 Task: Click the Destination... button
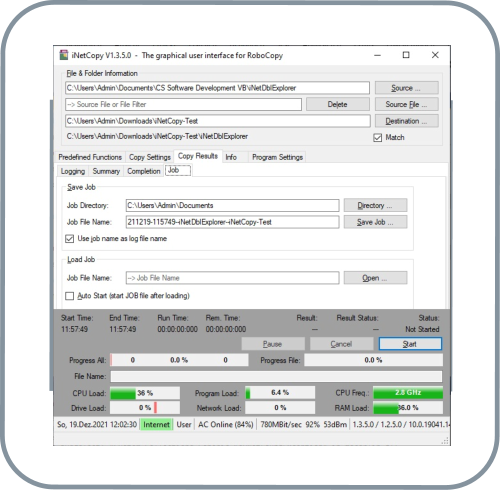[x=406, y=121]
